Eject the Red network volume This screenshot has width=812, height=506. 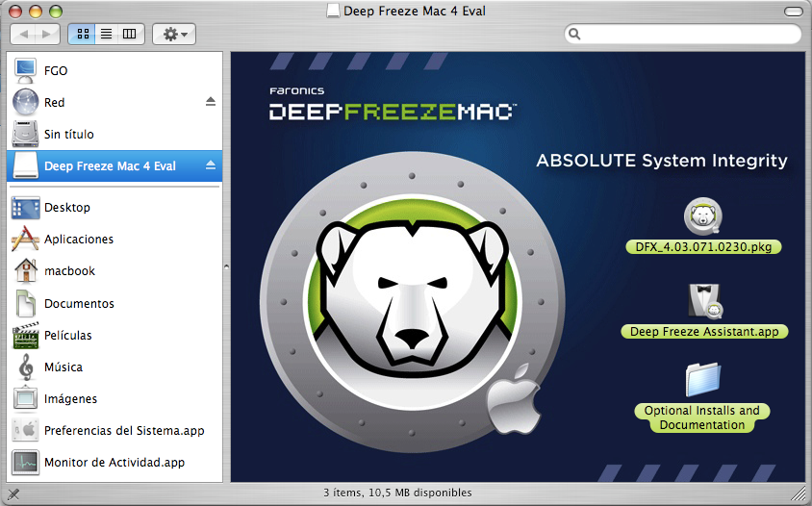(211, 102)
